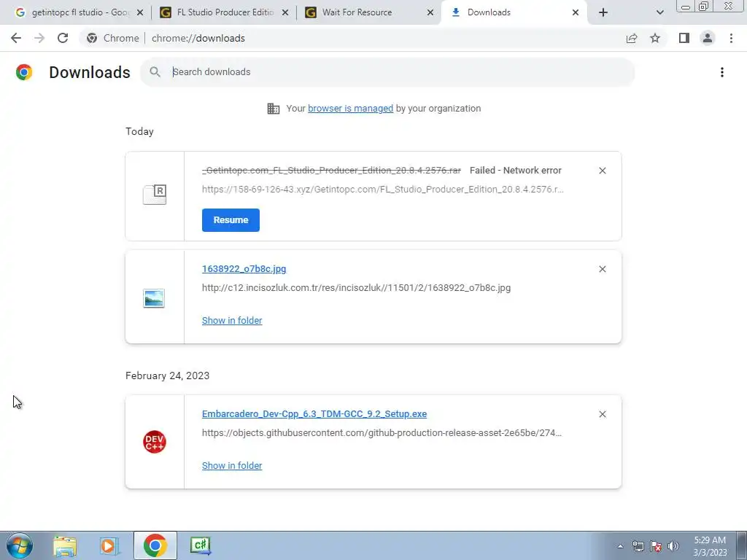Open the media player taskbar icon
The width and height of the screenshot is (747, 560).
[x=109, y=545]
